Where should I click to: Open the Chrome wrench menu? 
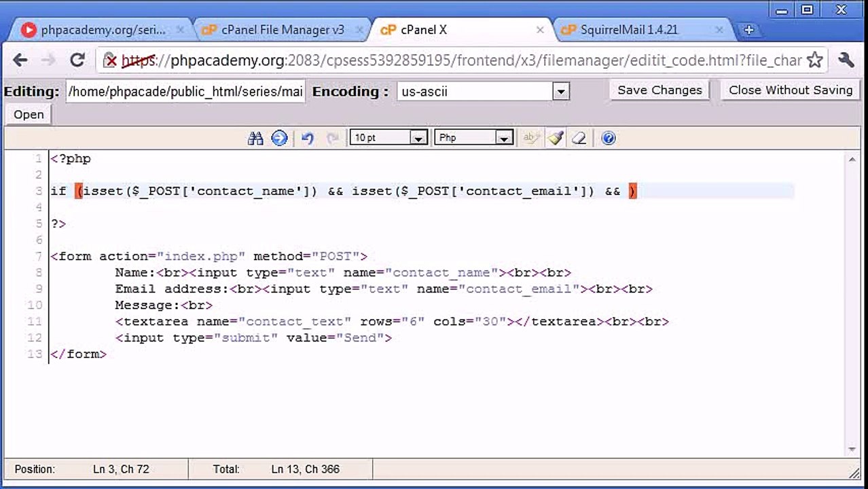[x=846, y=60]
